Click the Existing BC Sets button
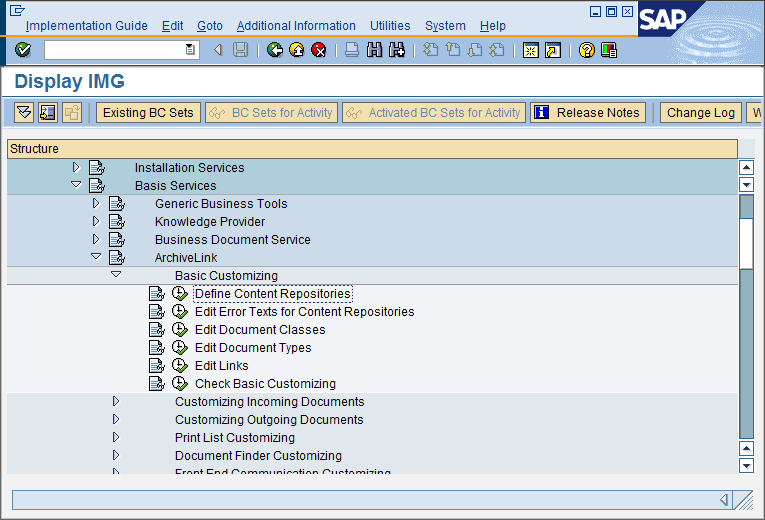765x520 pixels. pos(148,113)
